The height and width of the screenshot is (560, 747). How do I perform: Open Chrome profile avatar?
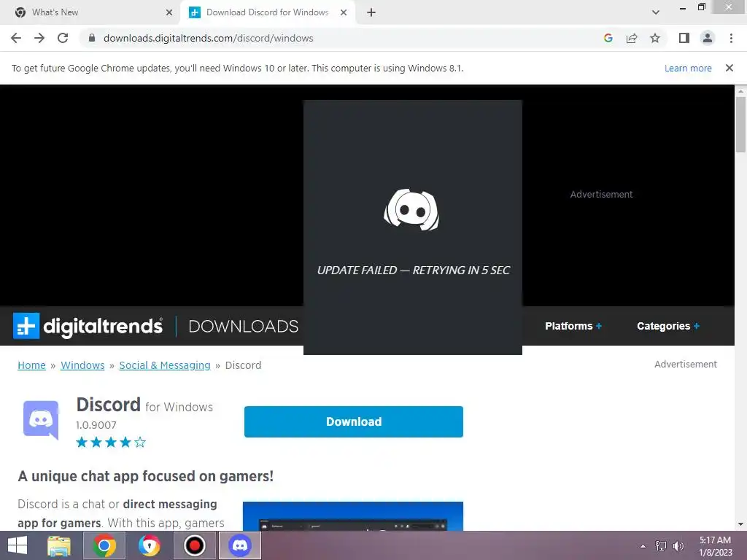(x=708, y=38)
